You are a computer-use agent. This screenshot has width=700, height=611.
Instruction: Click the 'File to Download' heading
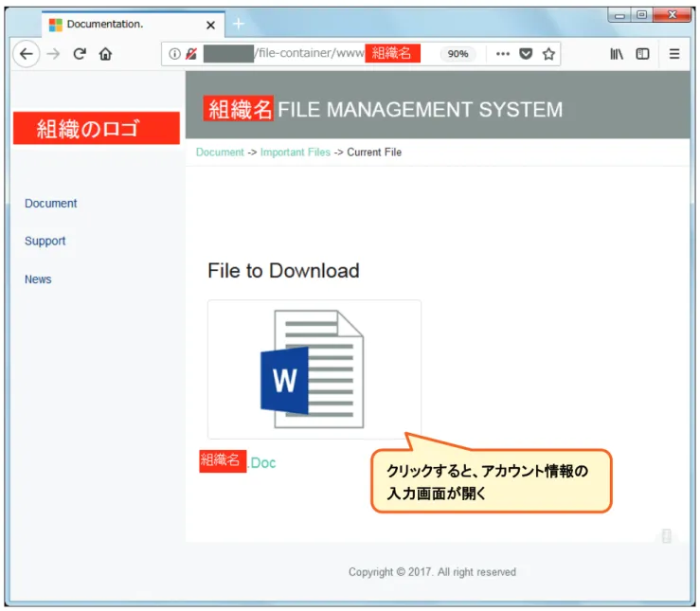click(283, 271)
